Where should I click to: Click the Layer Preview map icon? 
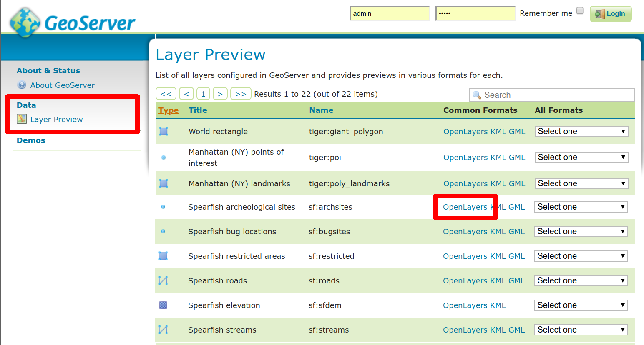[x=22, y=119]
